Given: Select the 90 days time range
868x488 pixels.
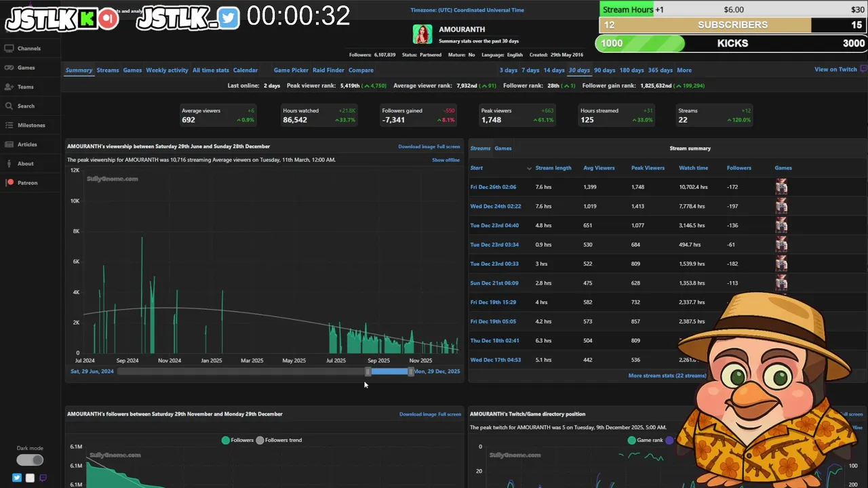Looking at the screenshot, I should coord(605,70).
